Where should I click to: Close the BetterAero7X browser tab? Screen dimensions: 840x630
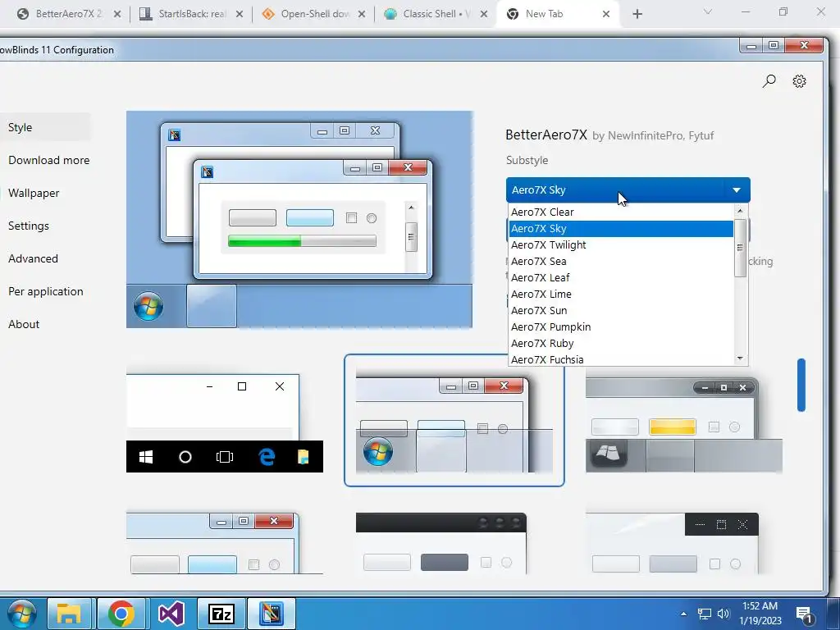117,15
